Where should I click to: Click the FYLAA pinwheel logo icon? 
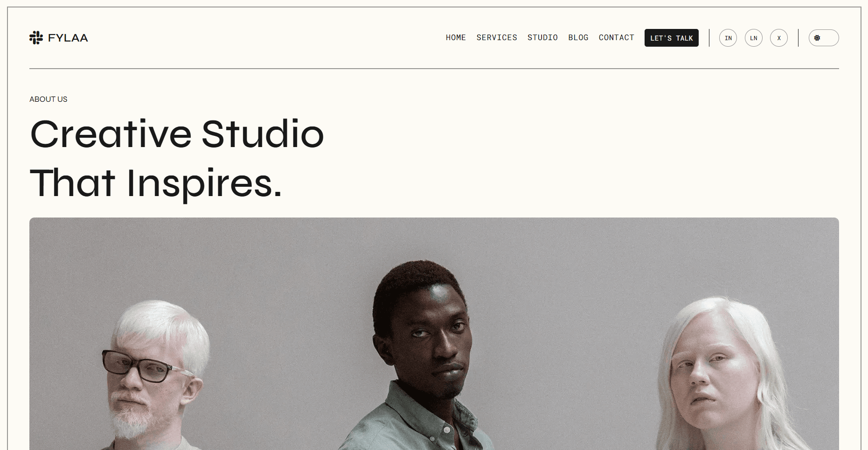(x=36, y=38)
